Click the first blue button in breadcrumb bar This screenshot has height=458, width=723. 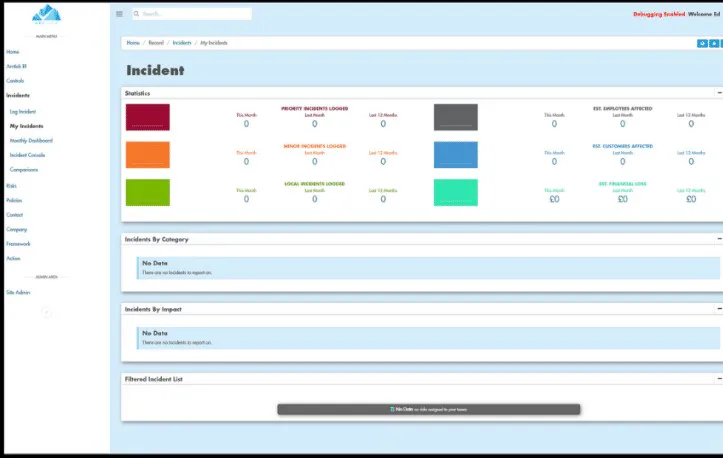tap(702, 43)
